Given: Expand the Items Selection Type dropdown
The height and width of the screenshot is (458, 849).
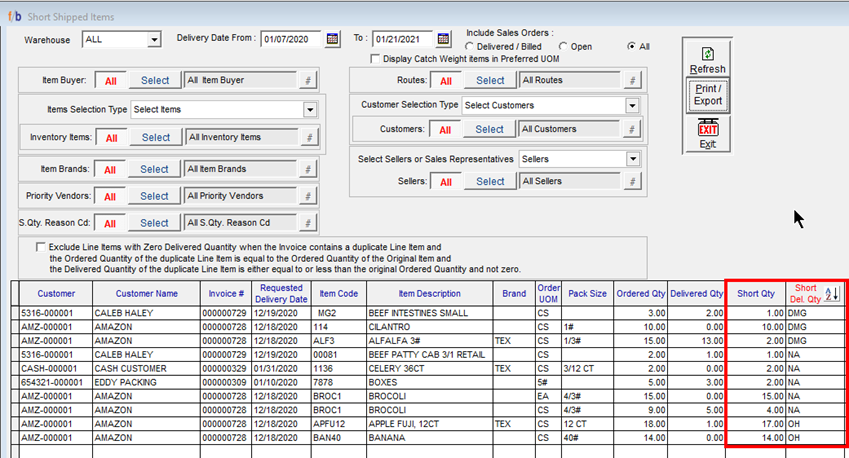Looking at the screenshot, I should click(310, 109).
